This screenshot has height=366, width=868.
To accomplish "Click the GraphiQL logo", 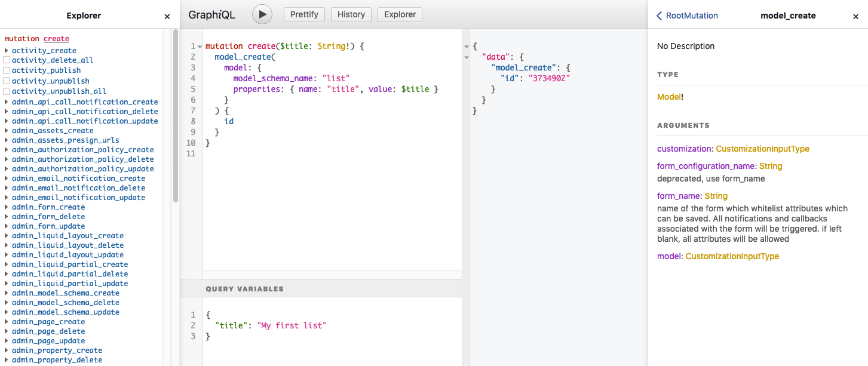I will pos(211,14).
